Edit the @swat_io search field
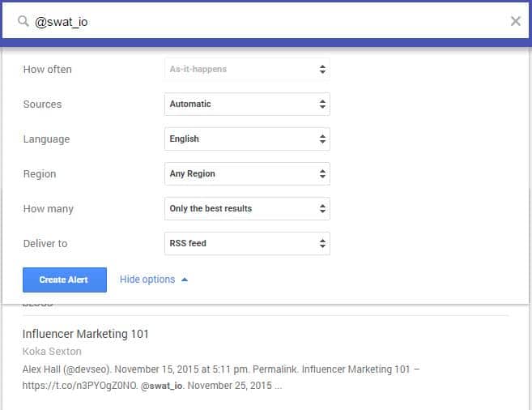 pyautogui.click(x=266, y=22)
